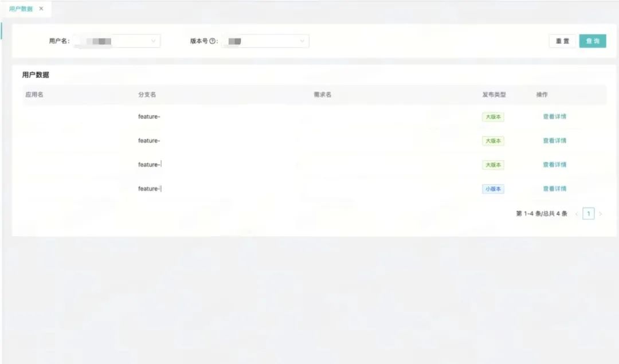Close the 用户数据 tab

click(x=41, y=9)
